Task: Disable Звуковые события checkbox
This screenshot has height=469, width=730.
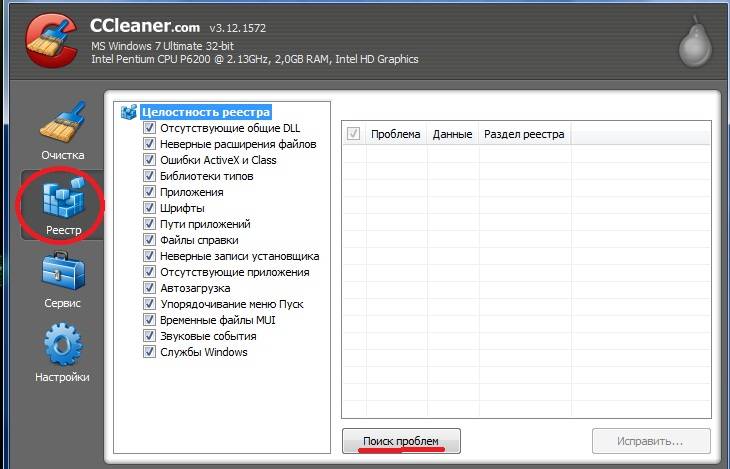Action: pos(149,335)
